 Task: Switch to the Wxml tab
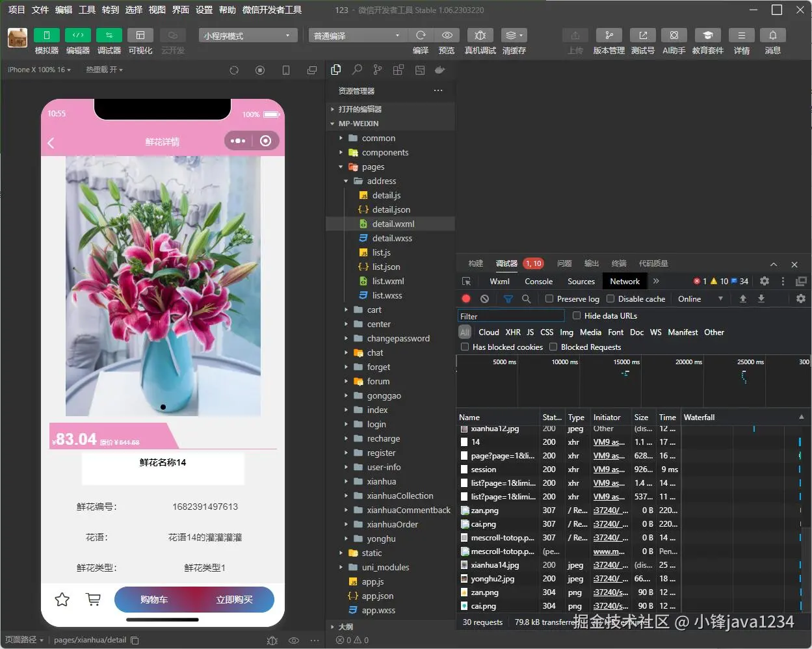pyautogui.click(x=499, y=281)
